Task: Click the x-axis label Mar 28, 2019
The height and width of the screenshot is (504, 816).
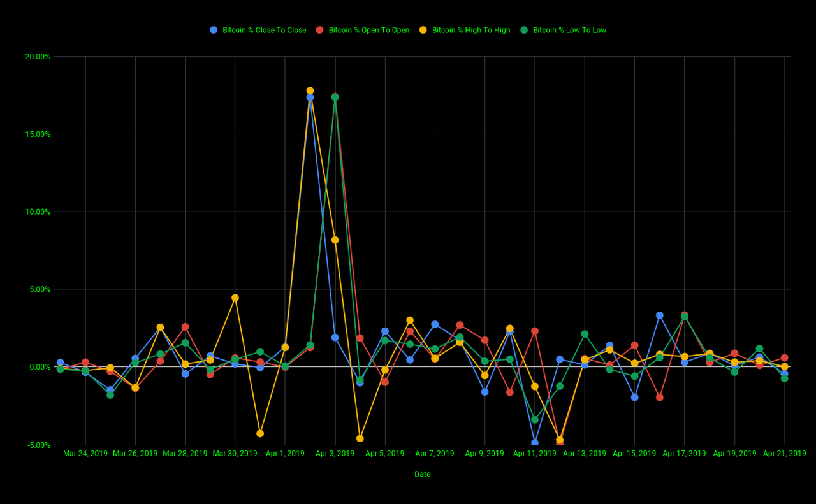Action: coord(185,454)
